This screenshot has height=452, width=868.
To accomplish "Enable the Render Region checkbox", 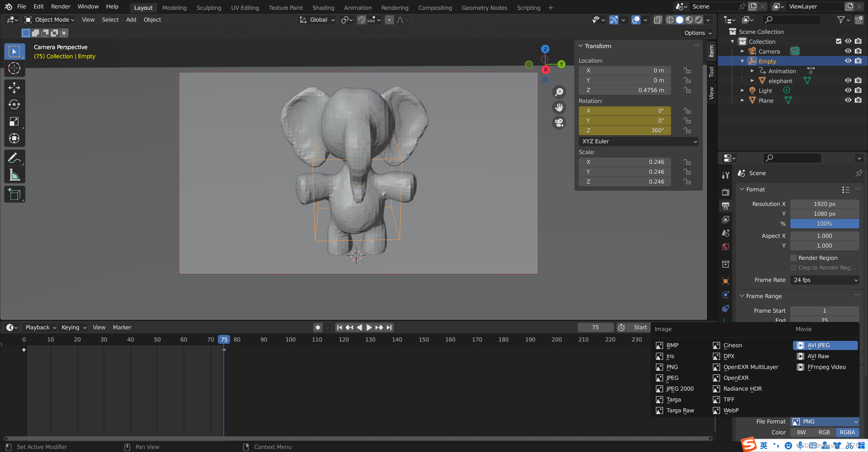I will pyautogui.click(x=793, y=258).
